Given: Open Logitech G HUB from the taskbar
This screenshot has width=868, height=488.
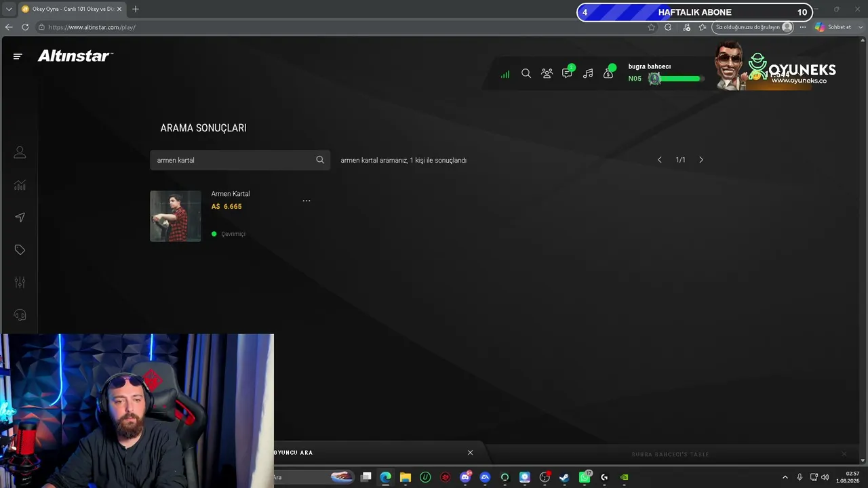Looking at the screenshot, I should pos(604,477).
